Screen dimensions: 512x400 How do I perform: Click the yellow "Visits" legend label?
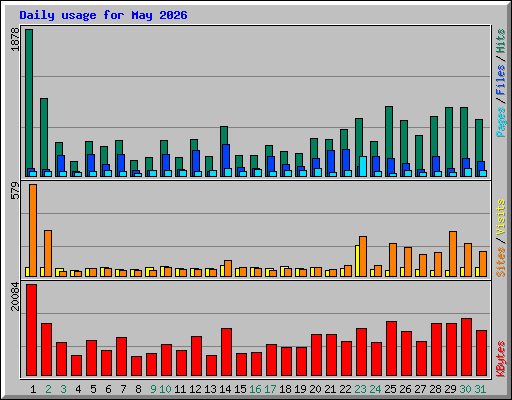click(x=501, y=217)
